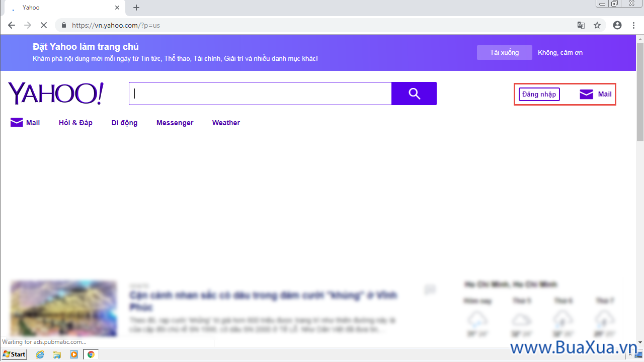Click the scrollbar down arrow

tap(640, 343)
